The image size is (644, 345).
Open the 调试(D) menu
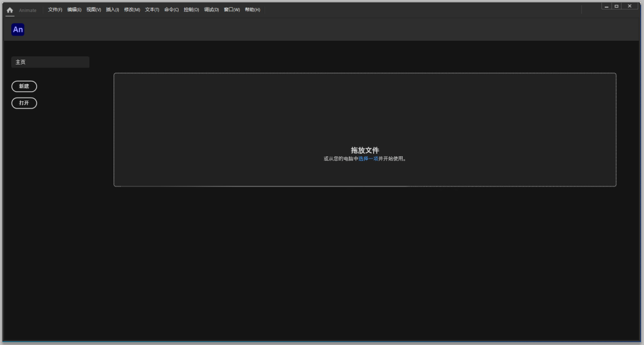click(x=212, y=10)
